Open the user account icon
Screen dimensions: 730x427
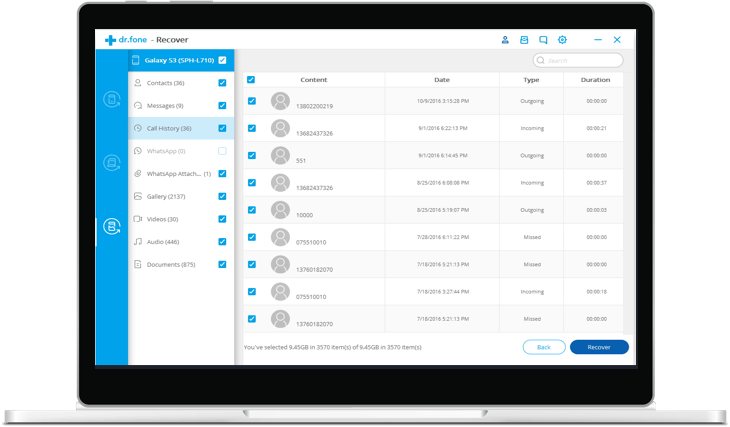click(505, 40)
